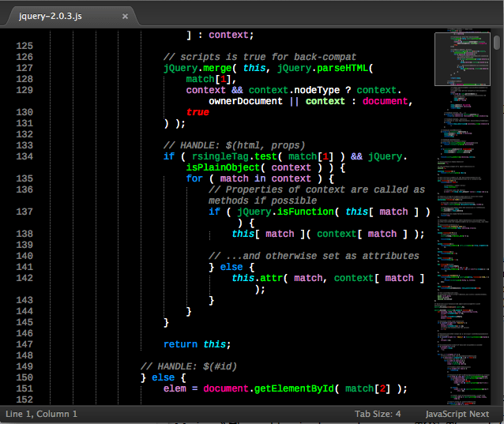
Task: Click the 'HANDLE: $(#id)' comment
Action: tap(189, 366)
